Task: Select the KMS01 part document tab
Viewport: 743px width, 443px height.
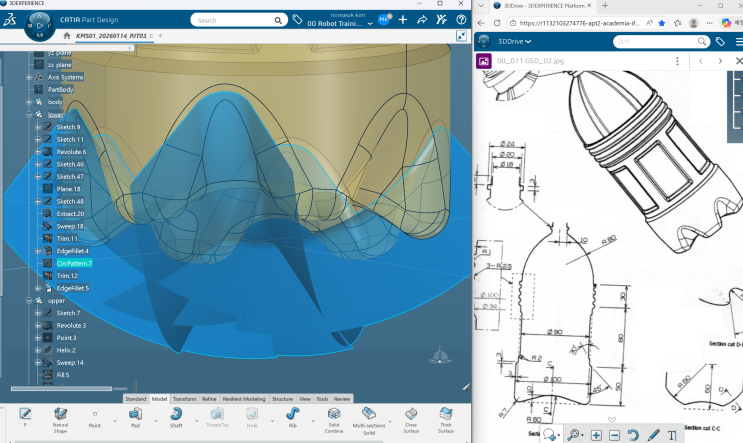Action: coord(114,36)
